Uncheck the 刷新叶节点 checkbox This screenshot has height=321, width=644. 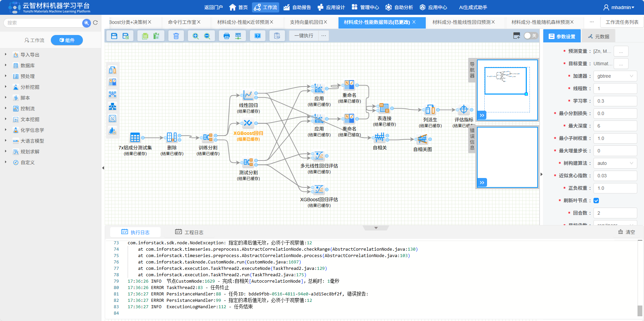click(x=596, y=201)
